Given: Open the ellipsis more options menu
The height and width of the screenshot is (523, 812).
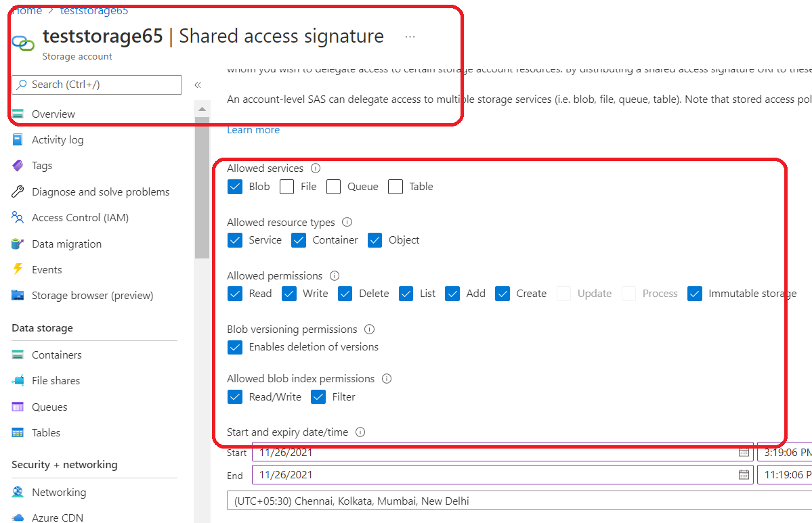Looking at the screenshot, I should click(410, 37).
